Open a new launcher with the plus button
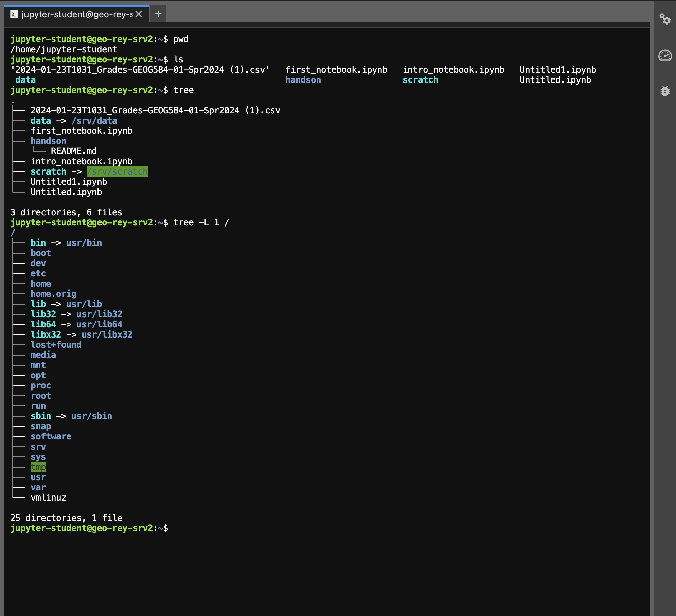 click(x=158, y=14)
